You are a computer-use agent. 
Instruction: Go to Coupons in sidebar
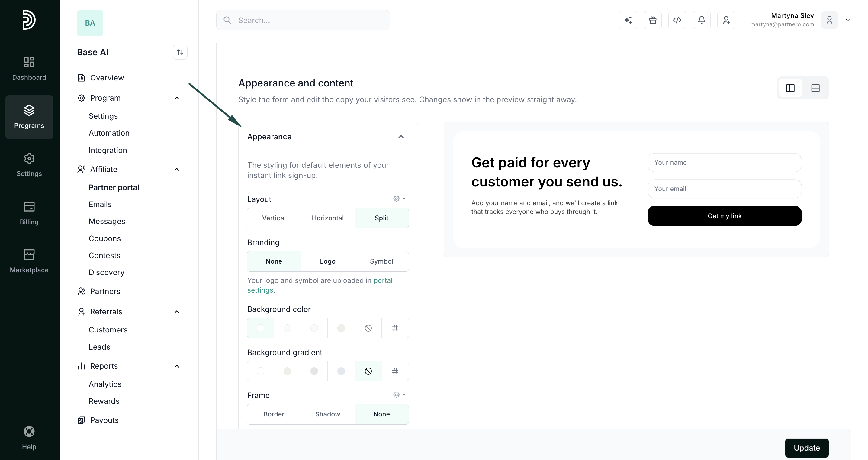(x=105, y=238)
